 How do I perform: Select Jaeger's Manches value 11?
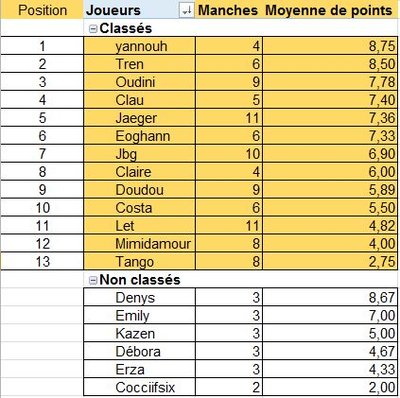click(x=229, y=118)
